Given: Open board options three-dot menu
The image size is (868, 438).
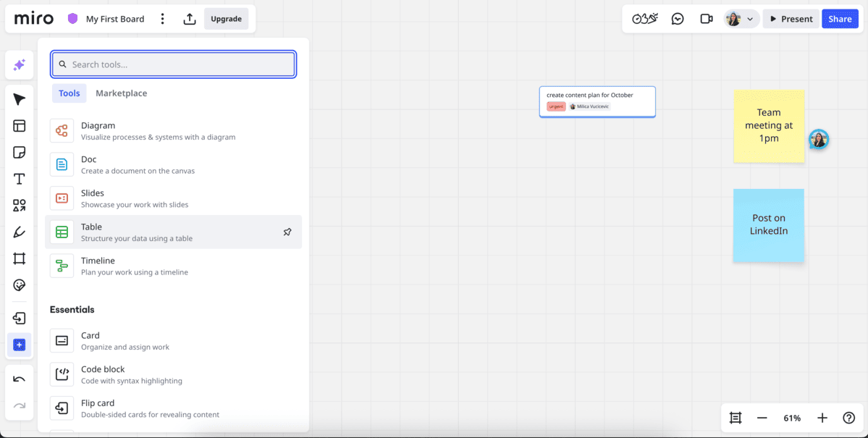Looking at the screenshot, I should pyautogui.click(x=162, y=19).
